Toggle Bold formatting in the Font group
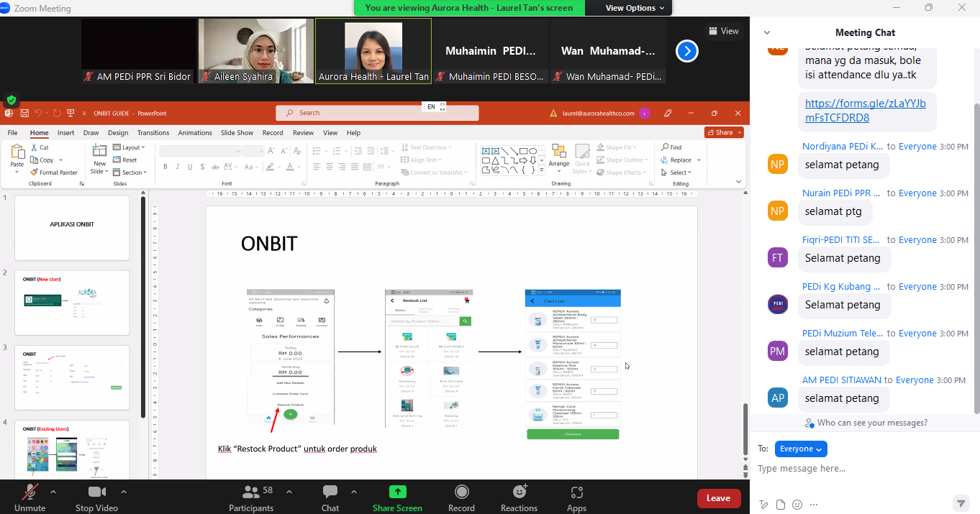The height and width of the screenshot is (514, 980). tap(165, 167)
